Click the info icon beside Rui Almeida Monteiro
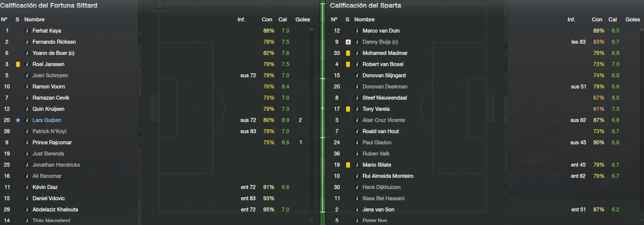644x225 pixels. (x=357, y=176)
